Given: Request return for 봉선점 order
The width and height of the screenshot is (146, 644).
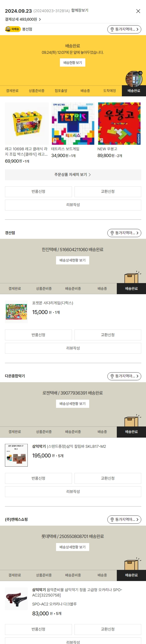Looking at the screenshot, I should (x=38, y=192).
